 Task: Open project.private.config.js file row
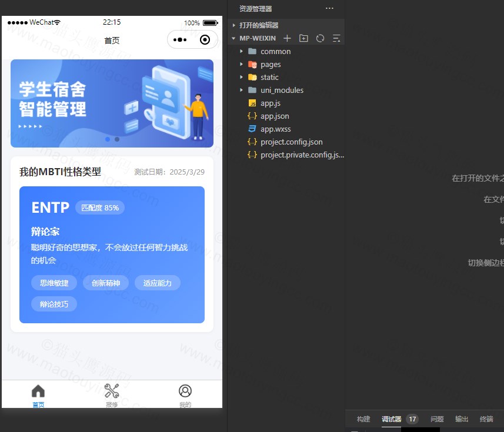tap(286, 155)
